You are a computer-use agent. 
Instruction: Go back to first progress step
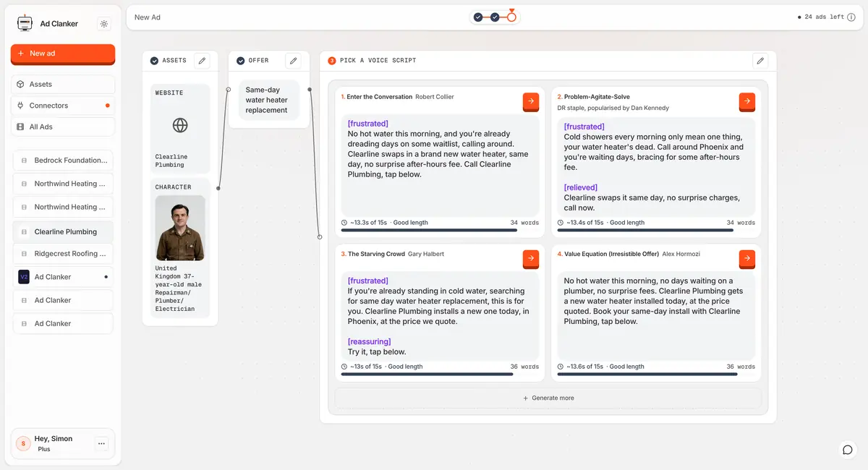[478, 17]
